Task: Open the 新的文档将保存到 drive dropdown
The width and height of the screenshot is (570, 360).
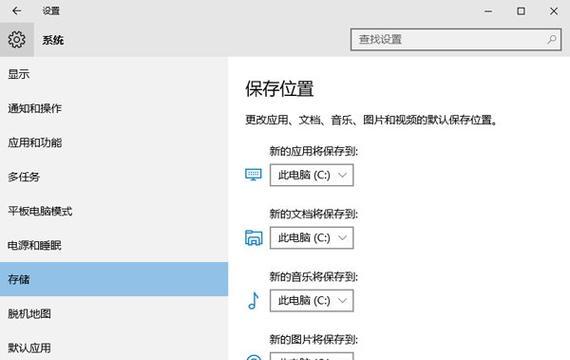Action: (x=312, y=238)
